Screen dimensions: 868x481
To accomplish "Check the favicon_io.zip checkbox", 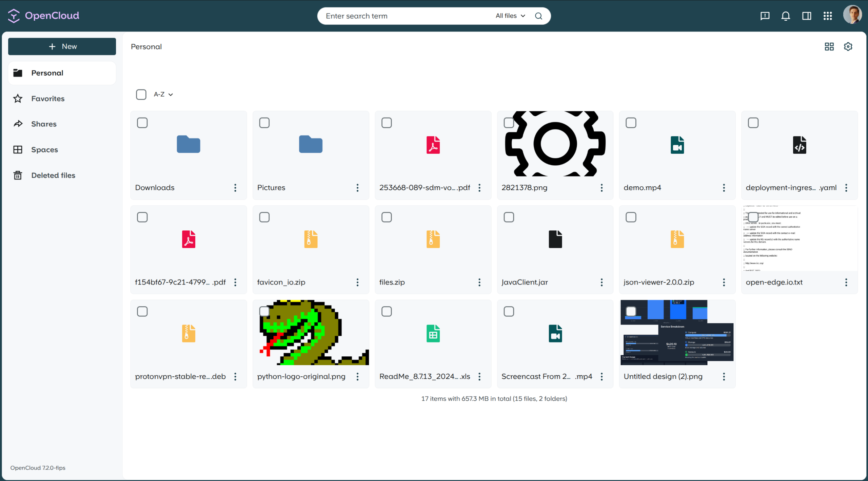I will 264,217.
